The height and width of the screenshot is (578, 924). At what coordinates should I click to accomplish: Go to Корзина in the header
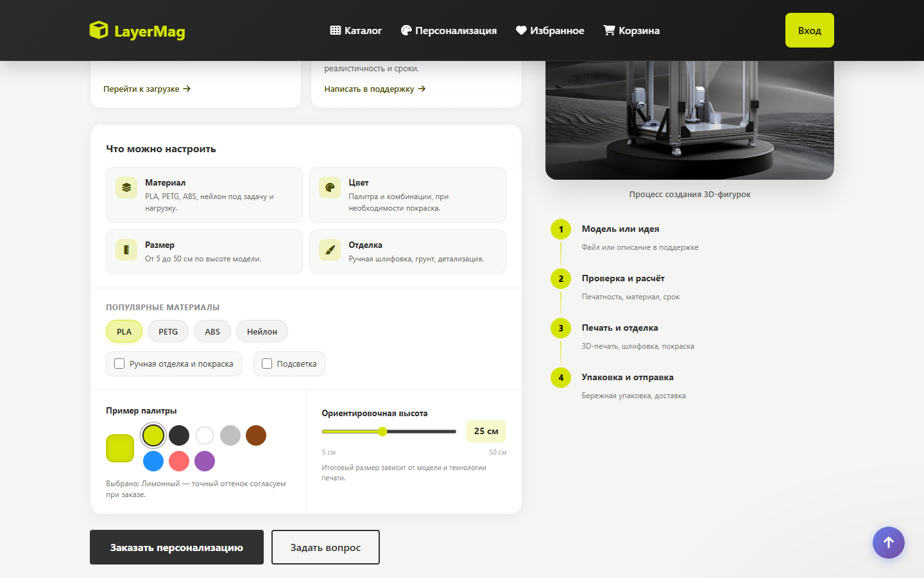pos(631,30)
